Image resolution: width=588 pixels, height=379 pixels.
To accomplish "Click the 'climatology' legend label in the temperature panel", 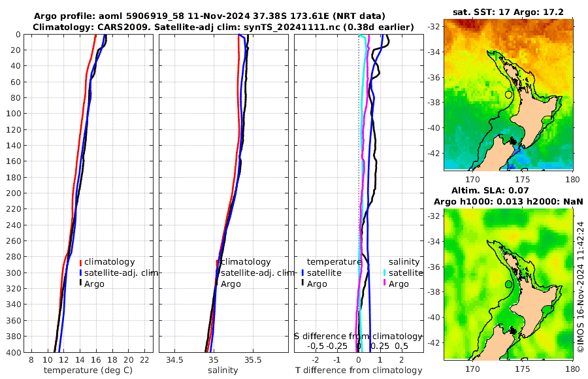I will coord(110,262).
